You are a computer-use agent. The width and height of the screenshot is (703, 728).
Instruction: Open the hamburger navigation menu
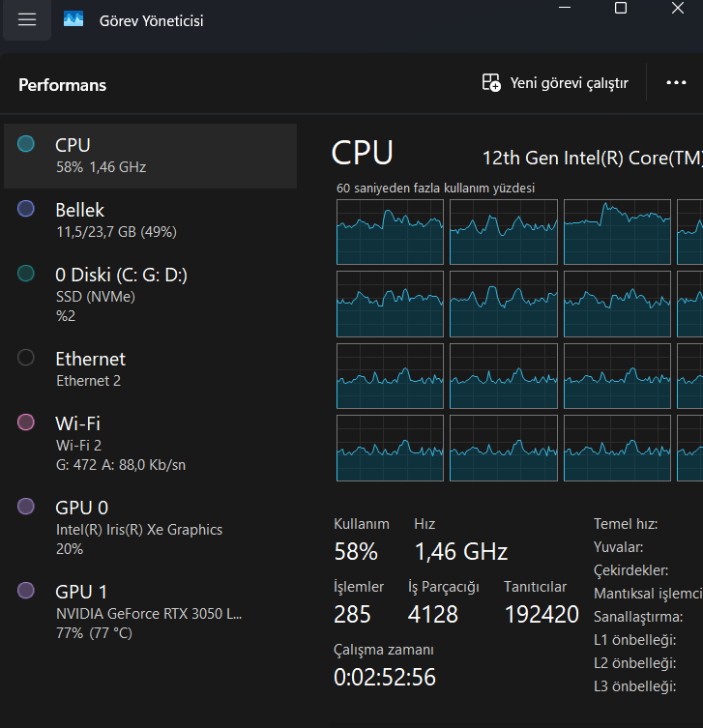(x=27, y=19)
